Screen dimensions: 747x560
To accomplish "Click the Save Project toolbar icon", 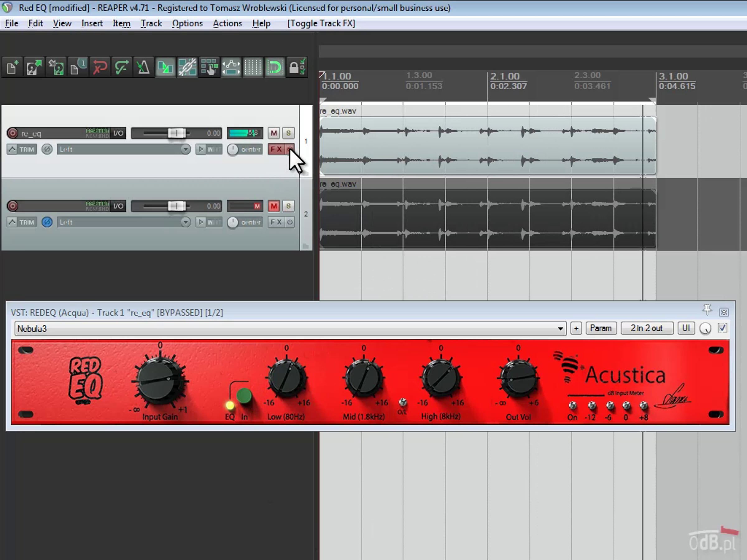I will point(56,67).
